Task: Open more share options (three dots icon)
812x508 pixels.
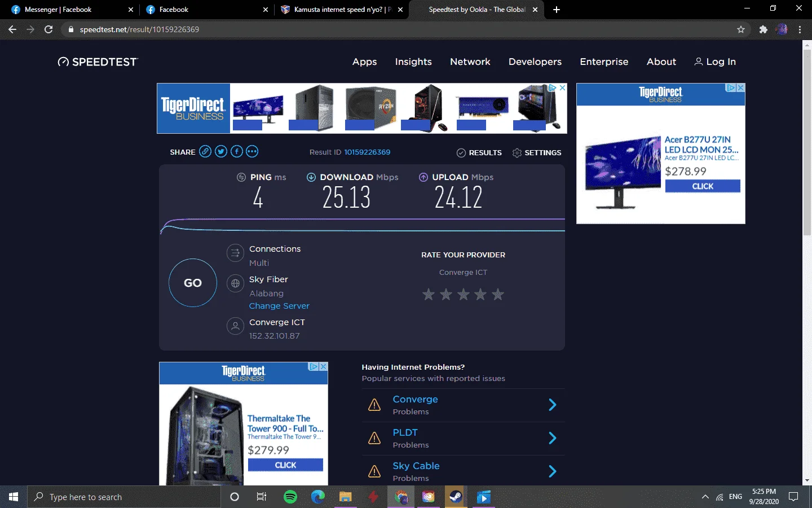Action: click(x=252, y=151)
